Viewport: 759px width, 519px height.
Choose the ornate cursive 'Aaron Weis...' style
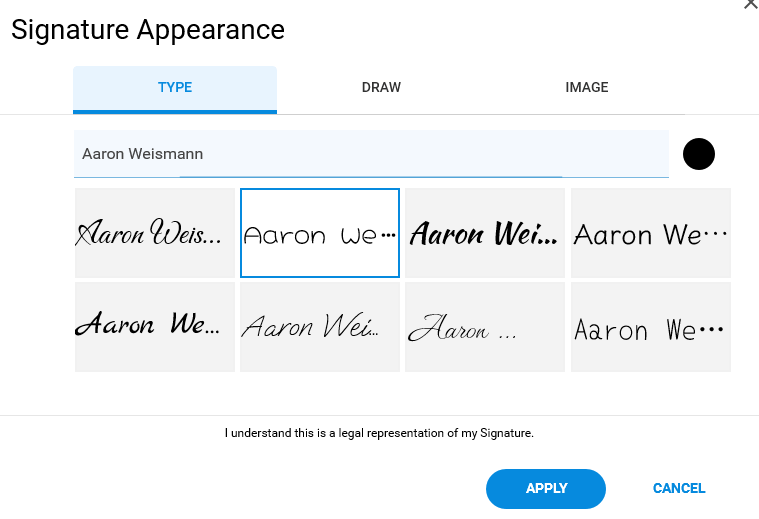(155, 233)
